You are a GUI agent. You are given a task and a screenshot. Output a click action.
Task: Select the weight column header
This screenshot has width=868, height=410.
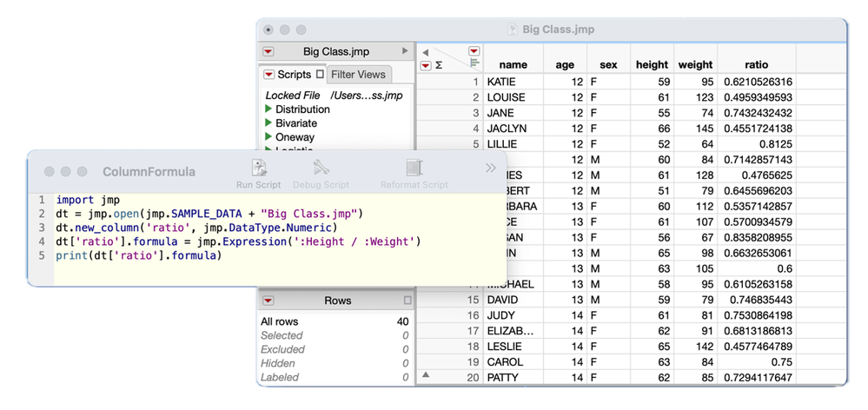696,65
